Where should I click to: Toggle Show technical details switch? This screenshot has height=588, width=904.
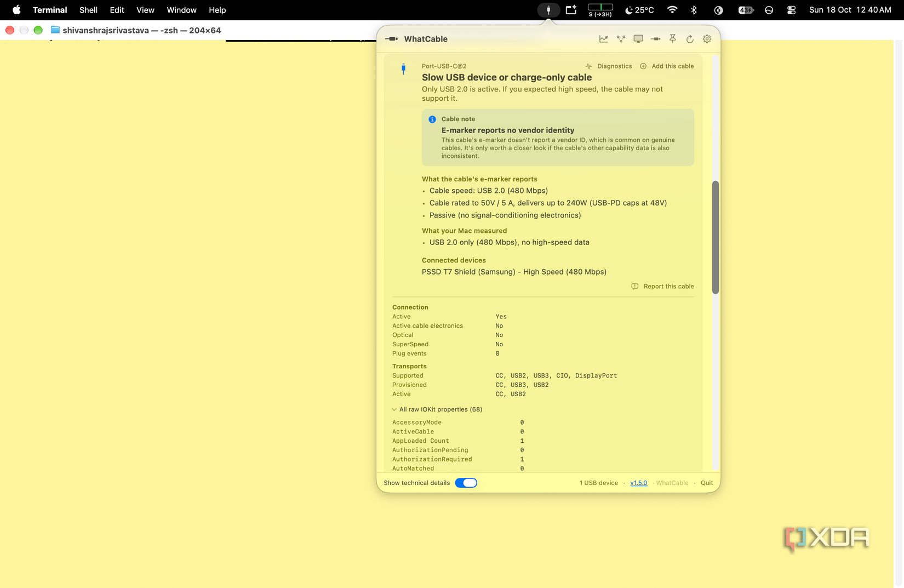pyautogui.click(x=466, y=483)
